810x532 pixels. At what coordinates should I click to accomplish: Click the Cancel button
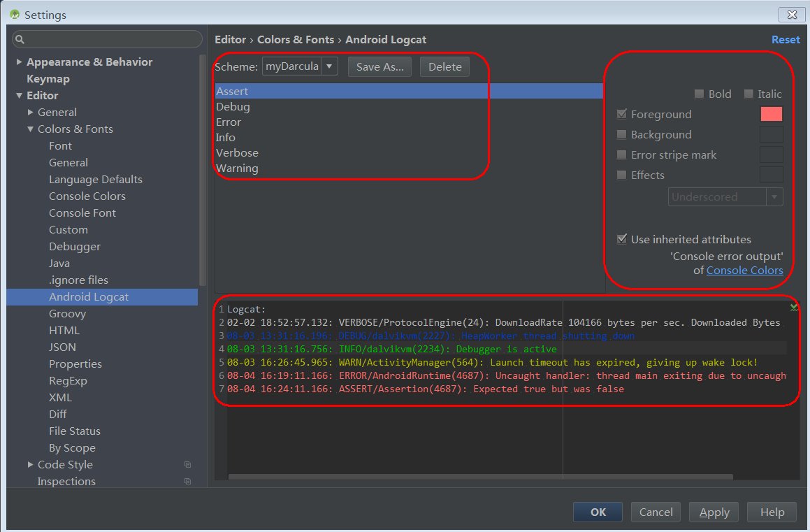[x=656, y=512]
